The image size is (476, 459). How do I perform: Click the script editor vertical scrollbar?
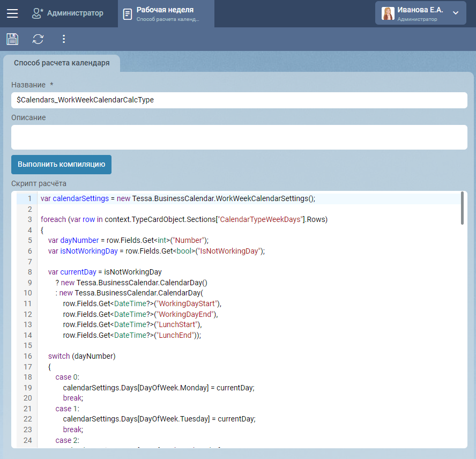[463, 208]
